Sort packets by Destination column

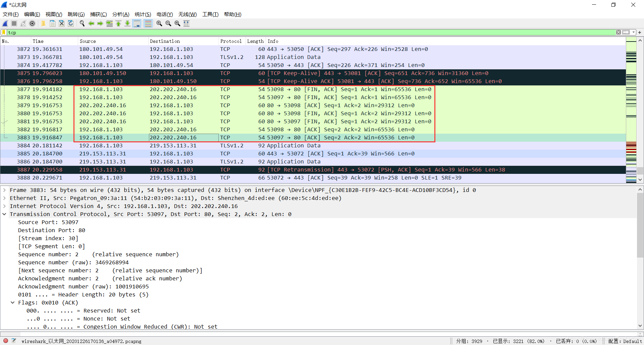click(x=183, y=41)
